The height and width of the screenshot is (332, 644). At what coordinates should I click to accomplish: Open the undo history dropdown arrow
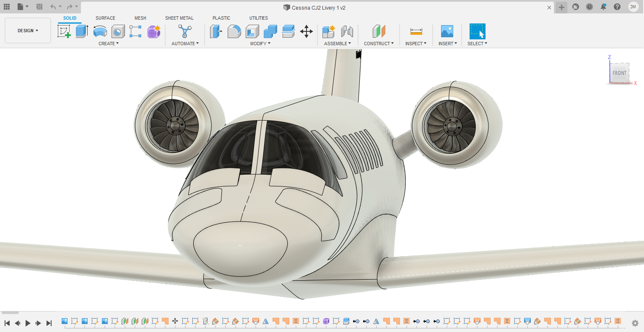pyautogui.click(x=60, y=7)
